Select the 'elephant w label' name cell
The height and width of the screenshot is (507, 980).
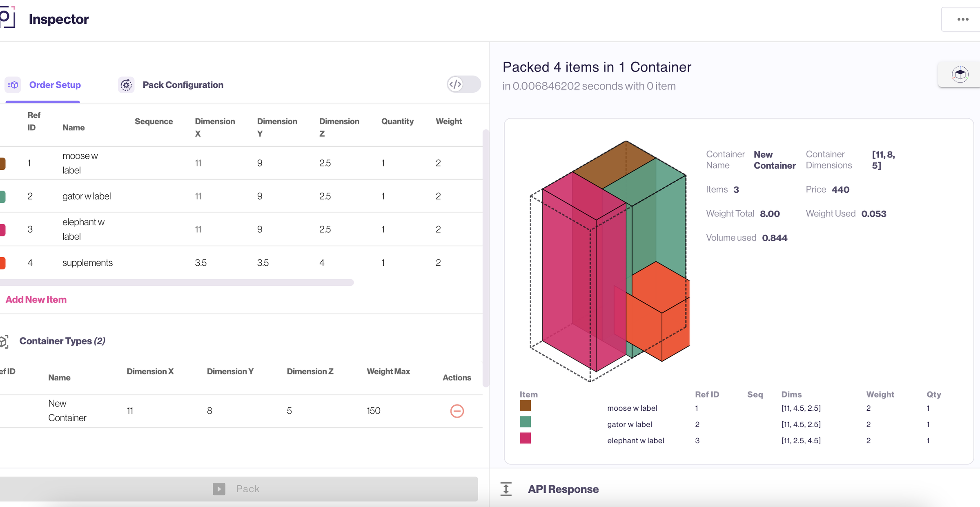pos(83,229)
